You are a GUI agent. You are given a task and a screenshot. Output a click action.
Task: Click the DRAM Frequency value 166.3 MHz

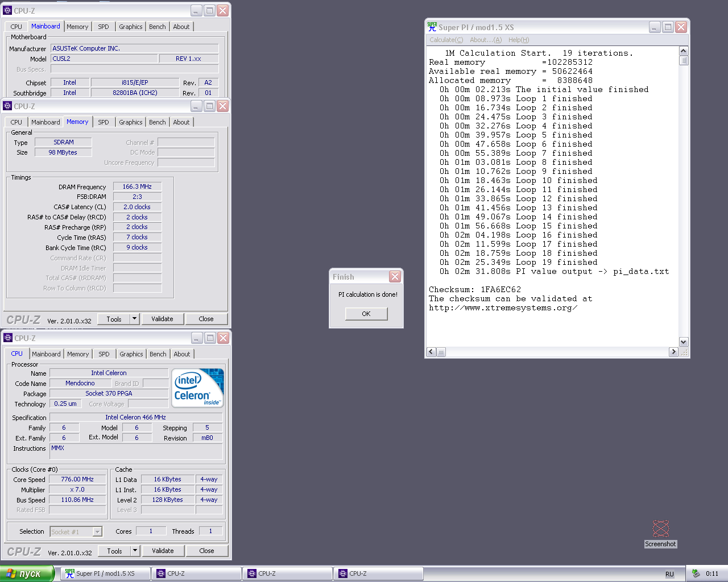[x=137, y=186]
